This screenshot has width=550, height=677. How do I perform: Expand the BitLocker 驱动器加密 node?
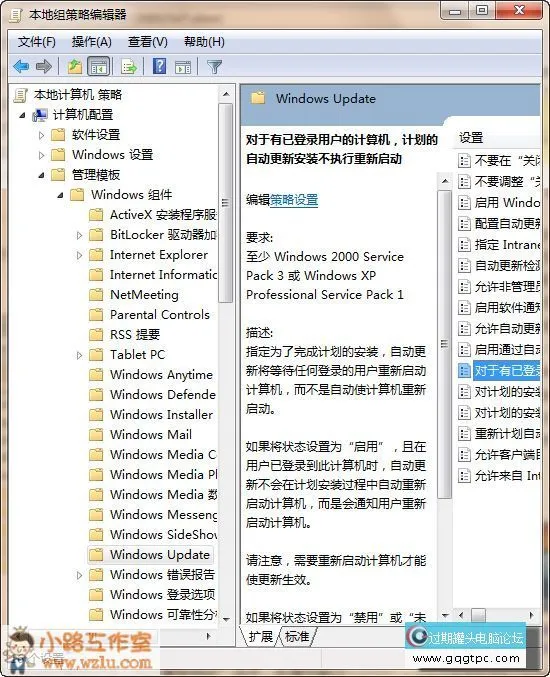click(79, 235)
